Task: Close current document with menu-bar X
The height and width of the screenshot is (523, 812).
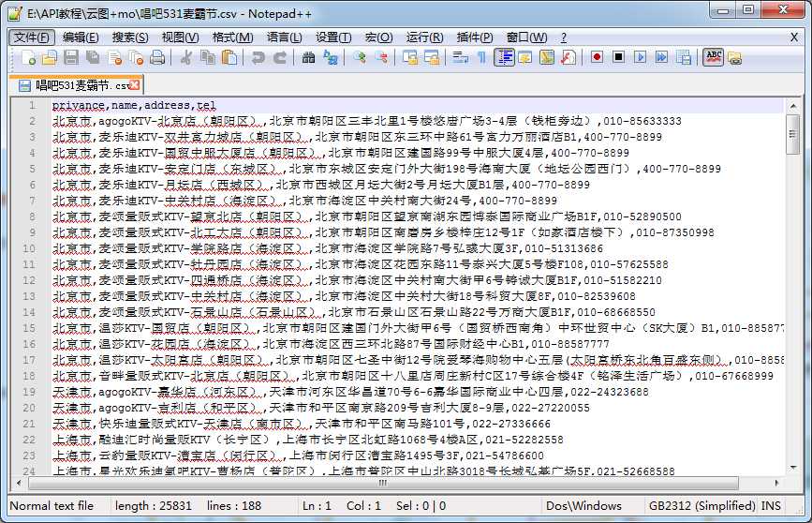Action: (x=794, y=37)
